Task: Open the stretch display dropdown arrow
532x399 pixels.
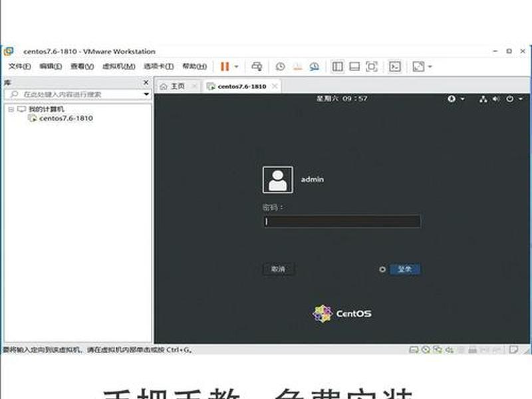Action: (430, 66)
